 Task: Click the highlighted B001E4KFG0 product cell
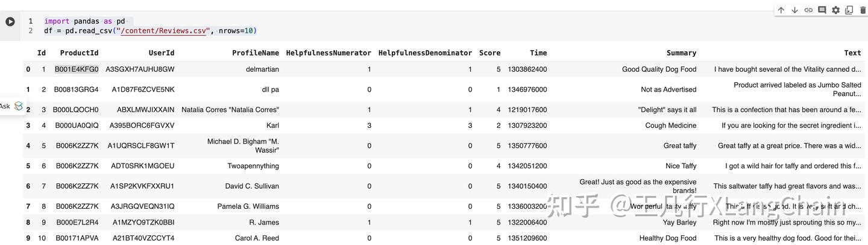[x=77, y=69]
